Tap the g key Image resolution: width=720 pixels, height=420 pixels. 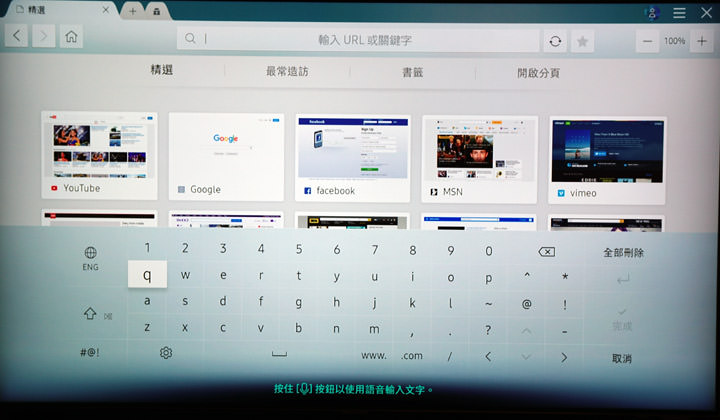click(298, 302)
